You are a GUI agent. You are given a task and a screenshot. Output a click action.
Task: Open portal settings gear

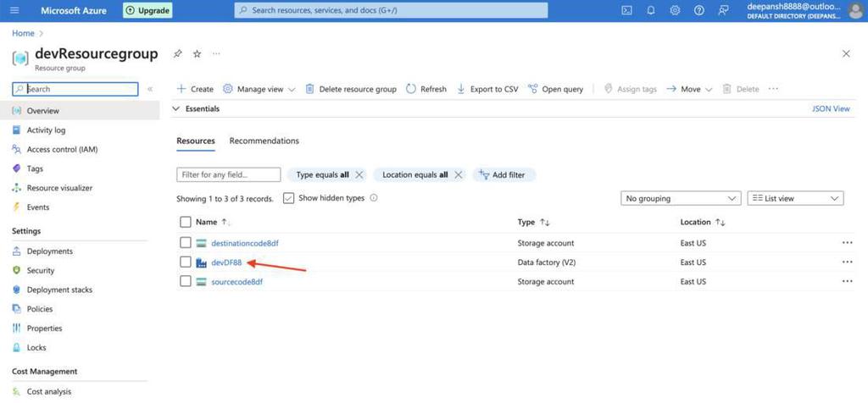675,10
